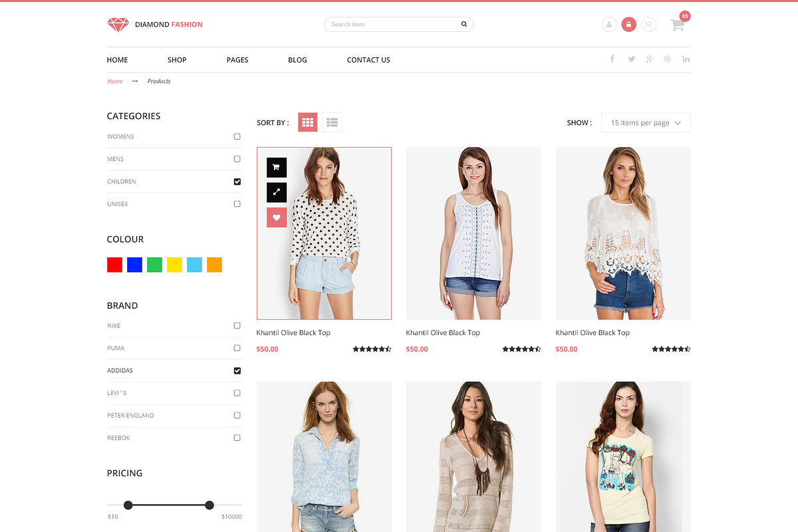
Task: Open the white tank top product image
Action: click(473, 233)
